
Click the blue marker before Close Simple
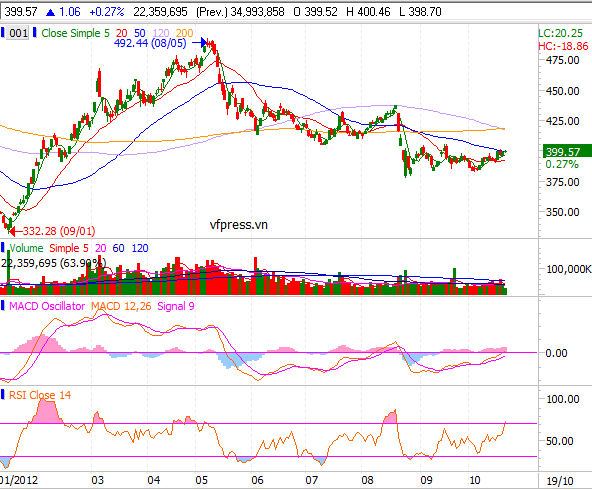click(x=35, y=33)
